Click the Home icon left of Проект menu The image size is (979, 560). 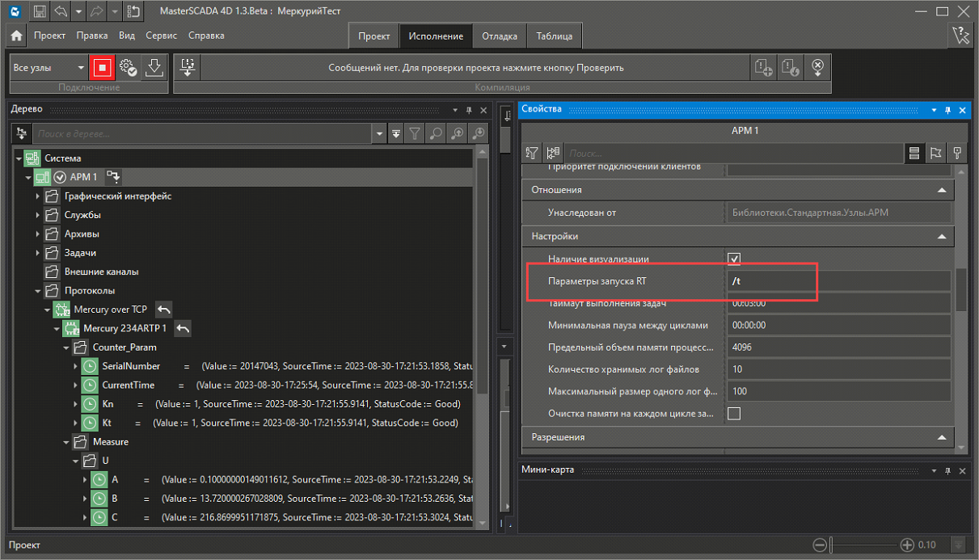[17, 36]
